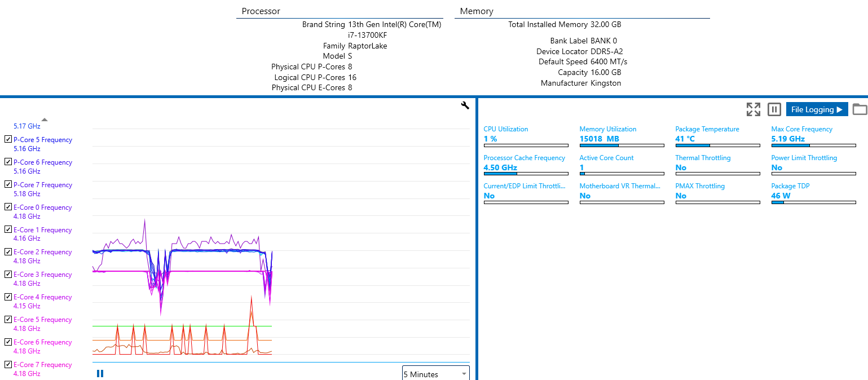The image size is (868, 380).
Task: Start File Logging
Action: click(x=817, y=109)
